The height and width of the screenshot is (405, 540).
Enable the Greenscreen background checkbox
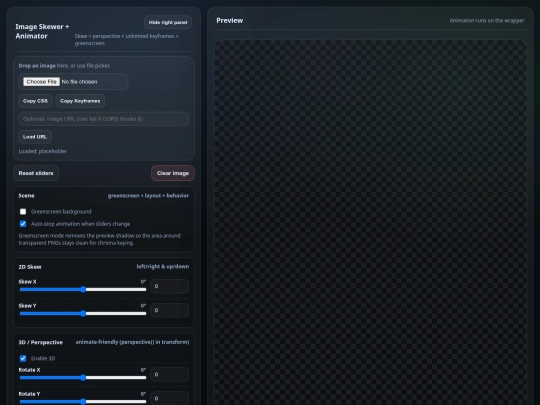[x=23, y=211]
